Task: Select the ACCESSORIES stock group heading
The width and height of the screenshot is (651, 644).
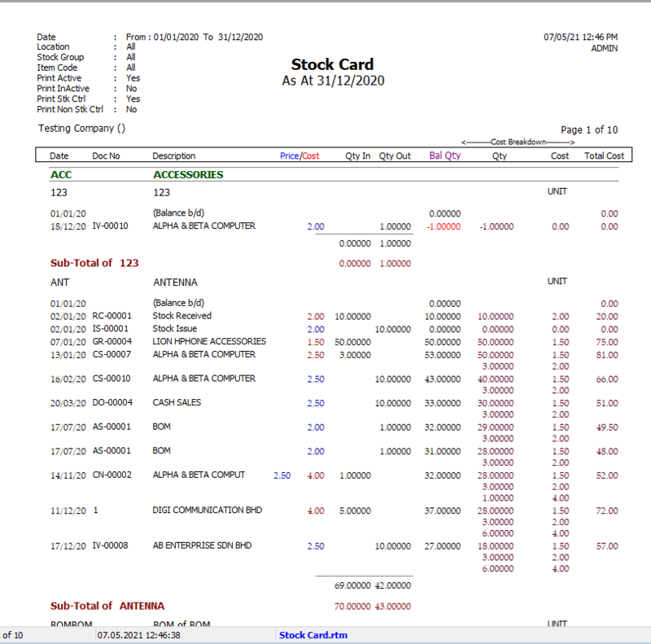Action: [188, 175]
